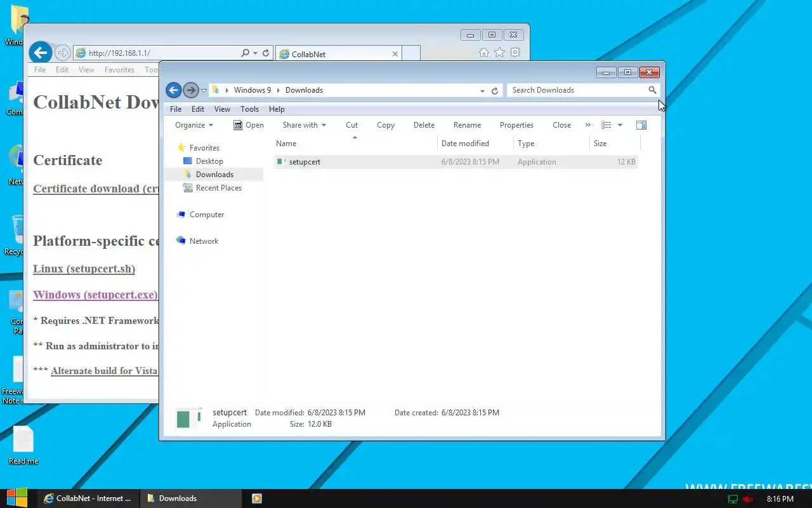The image size is (812, 508).
Task: Click the IE address bar search icon
Action: [246, 53]
